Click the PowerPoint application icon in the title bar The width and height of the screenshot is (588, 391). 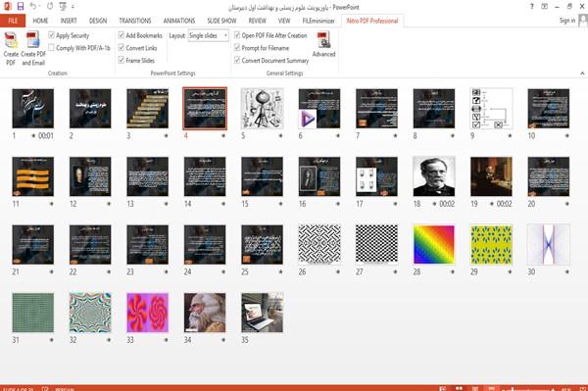7,7
